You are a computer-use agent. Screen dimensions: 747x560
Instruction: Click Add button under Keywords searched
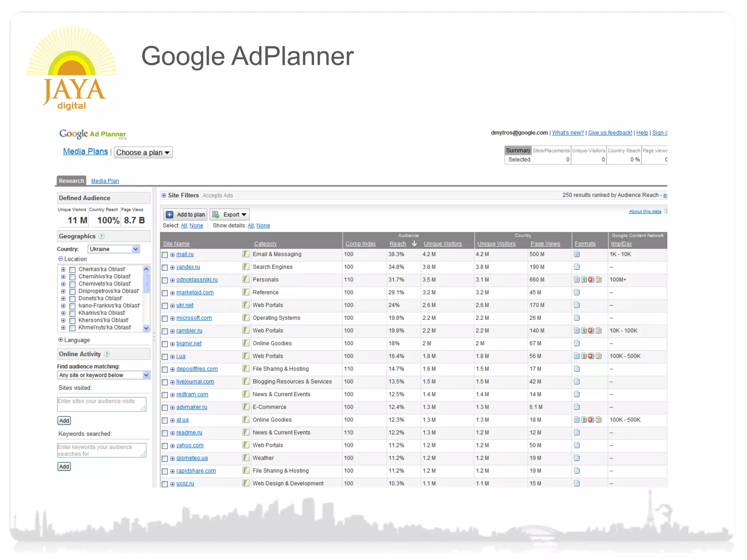click(x=64, y=466)
